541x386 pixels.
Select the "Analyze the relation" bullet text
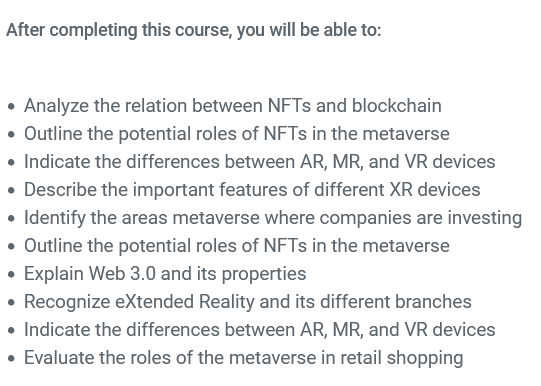click(233, 106)
